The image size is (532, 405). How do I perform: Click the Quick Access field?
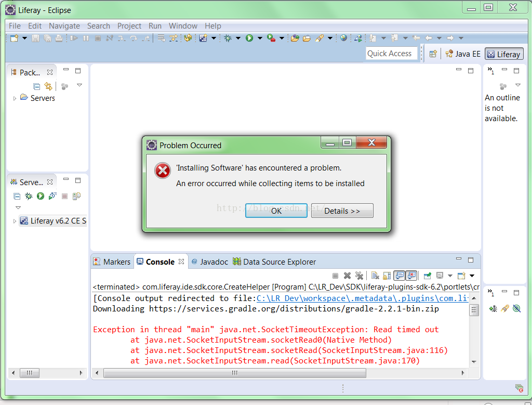click(x=392, y=54)
